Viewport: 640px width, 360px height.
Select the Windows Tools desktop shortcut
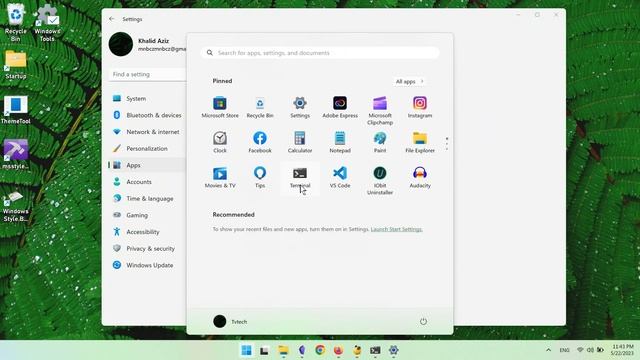(x=47, y=23)
